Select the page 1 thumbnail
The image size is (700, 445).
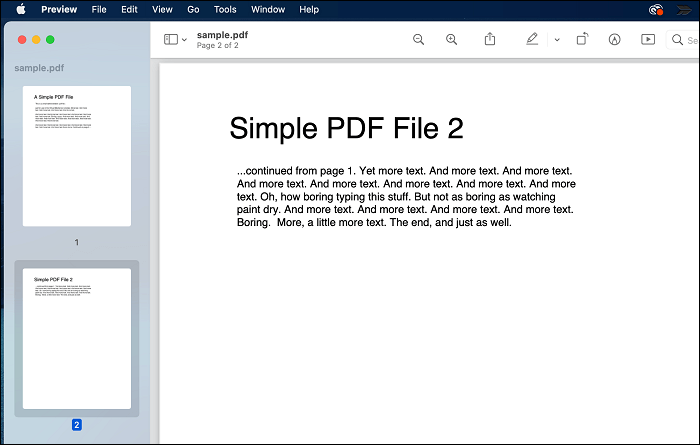pyautogui.click(x=76, y=155)
